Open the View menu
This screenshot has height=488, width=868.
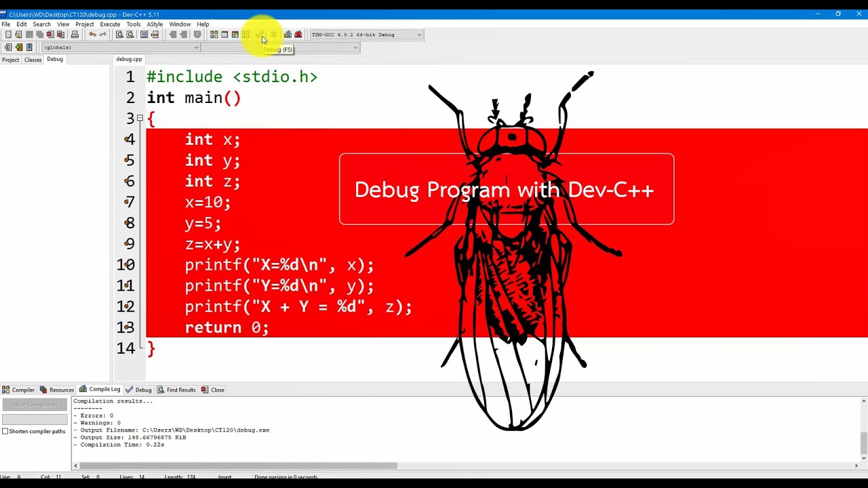coord(63,24)
